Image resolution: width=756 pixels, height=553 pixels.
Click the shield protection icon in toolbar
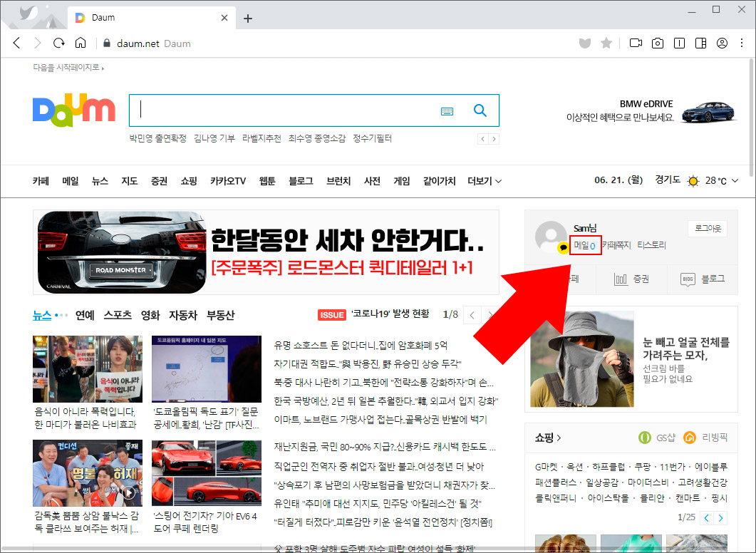click(x=585, y=43)
